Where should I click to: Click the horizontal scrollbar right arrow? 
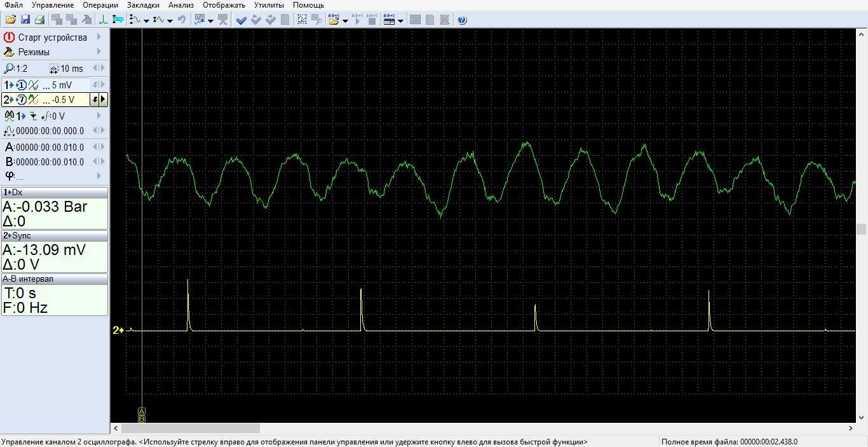pyautogui.click(x=851, y=429)
